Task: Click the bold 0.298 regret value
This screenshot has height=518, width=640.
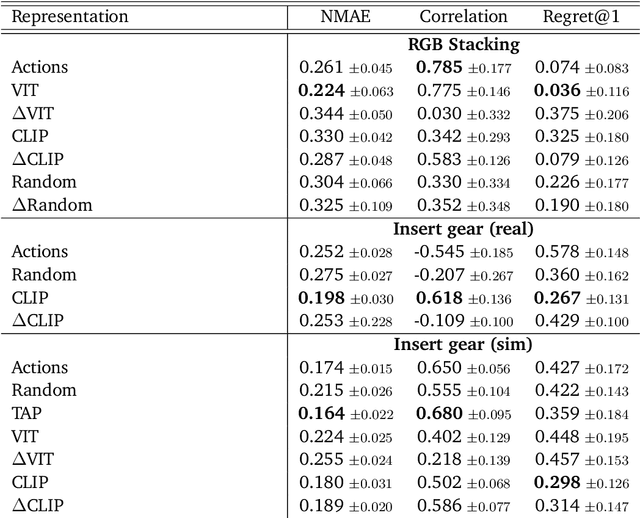Action: pyautogui.click(x=556, y=482)
